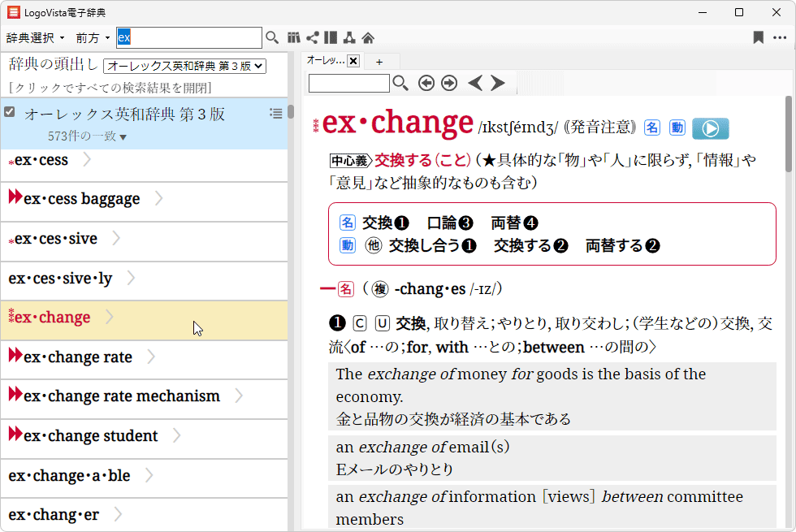The height and width of the screenshot is (532, 796).
Task: Click the home icon in toolbar
Action: [x=368, y=37]
